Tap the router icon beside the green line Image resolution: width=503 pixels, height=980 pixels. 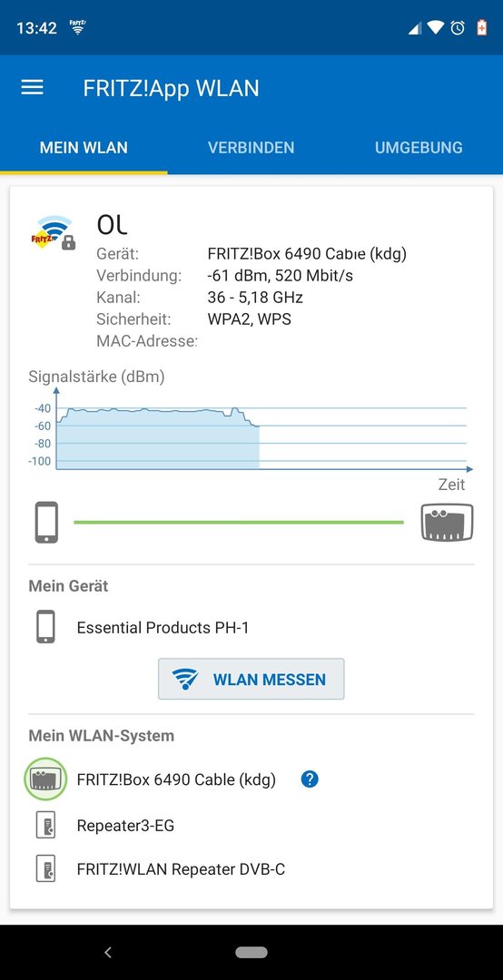pos(447,522)
